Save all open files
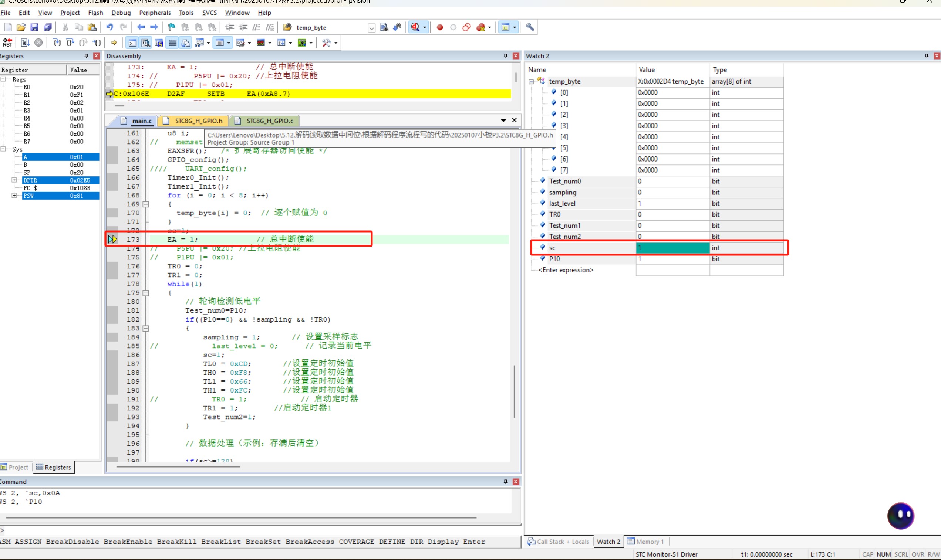Screen dimensions: 941x560 point(48,27)
